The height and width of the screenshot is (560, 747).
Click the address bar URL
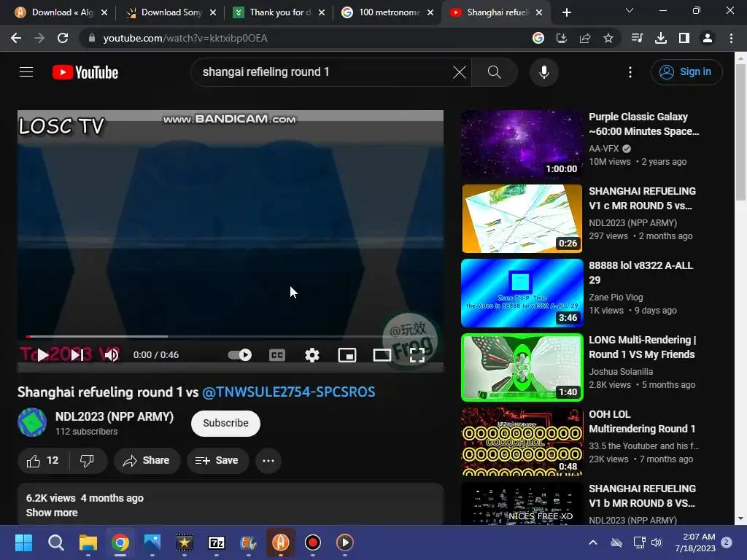tap(185, 38)
